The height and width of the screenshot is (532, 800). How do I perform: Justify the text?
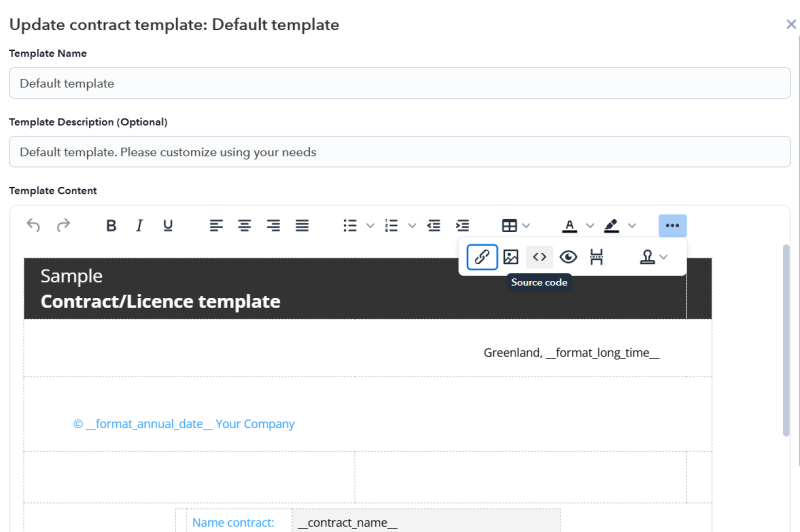[302, 225]
